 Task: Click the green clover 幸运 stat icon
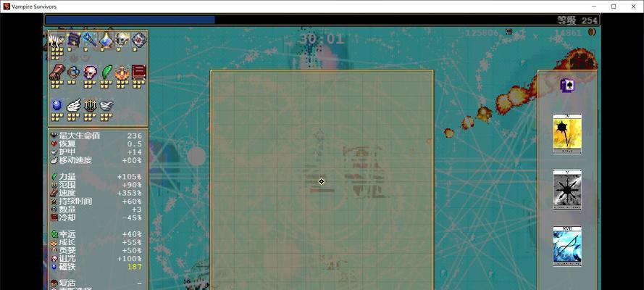(x=54, y=234)
